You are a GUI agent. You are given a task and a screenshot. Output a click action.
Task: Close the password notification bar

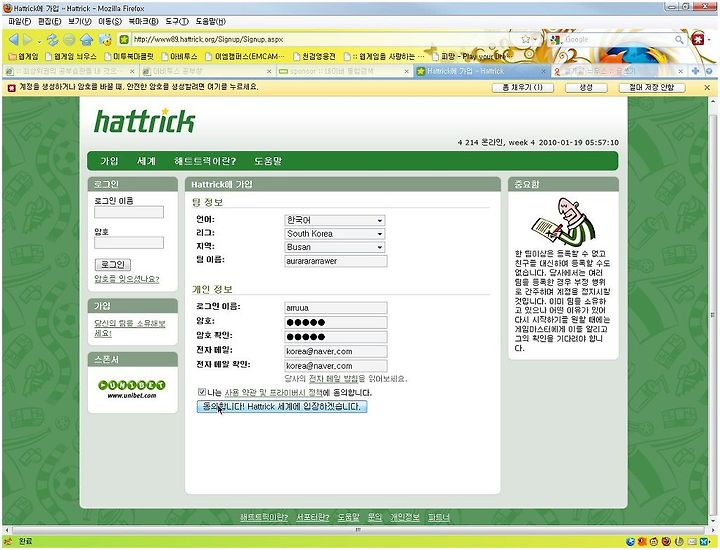(x=707, y=87)
